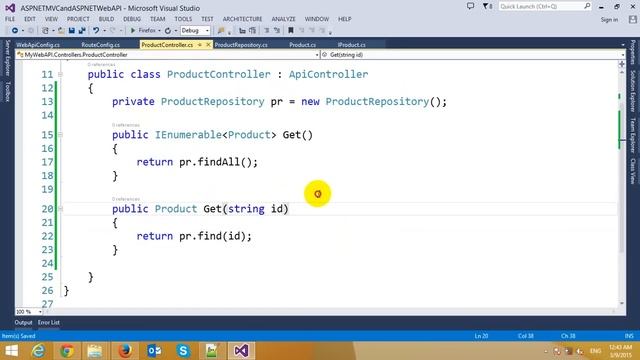Screen dimensions: 640x360
Task: Click the Navigate Backward toolbar icon
Action: click(15, 31)
